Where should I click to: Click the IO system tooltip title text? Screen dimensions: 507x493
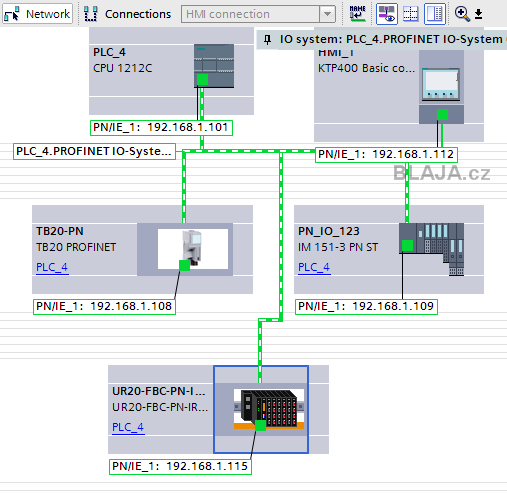coord(391,39)
